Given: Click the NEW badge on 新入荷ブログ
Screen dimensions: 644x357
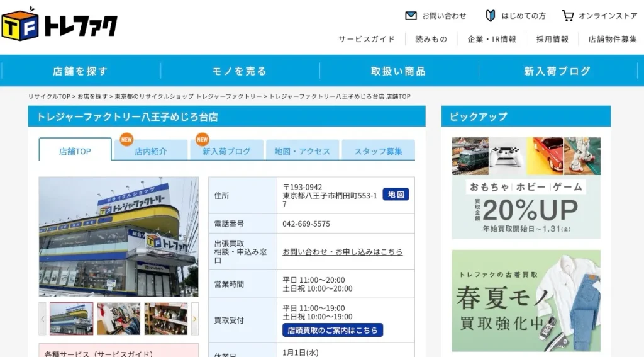Looking at the screenshot, I should click(x=203, y=139).
